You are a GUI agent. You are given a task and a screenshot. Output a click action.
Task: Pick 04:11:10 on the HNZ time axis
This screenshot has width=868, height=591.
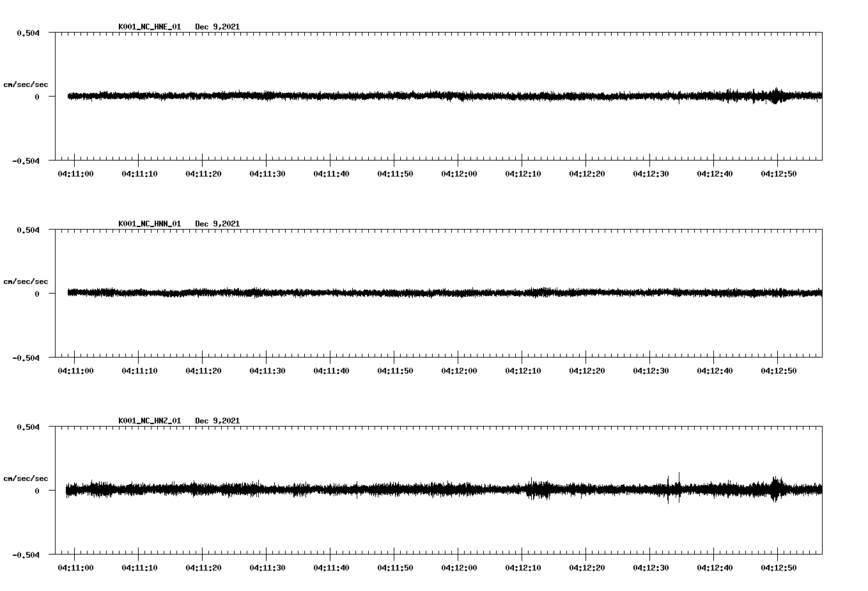[139, 568]
